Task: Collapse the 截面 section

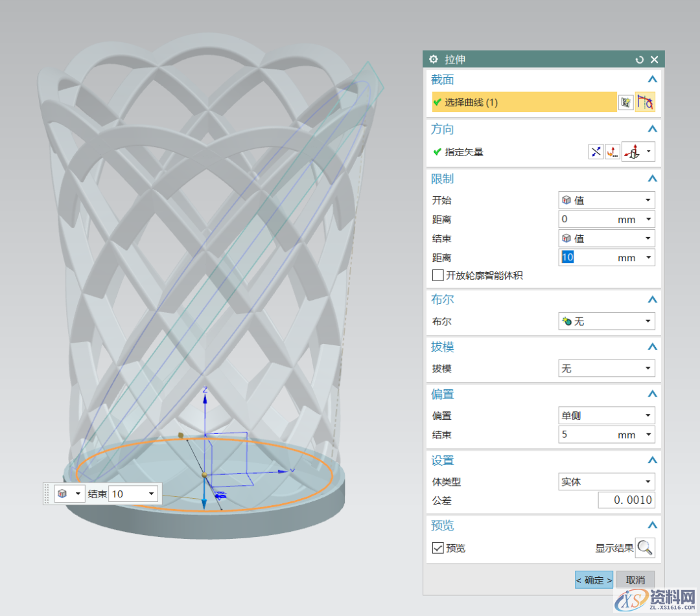Action: 652,80
